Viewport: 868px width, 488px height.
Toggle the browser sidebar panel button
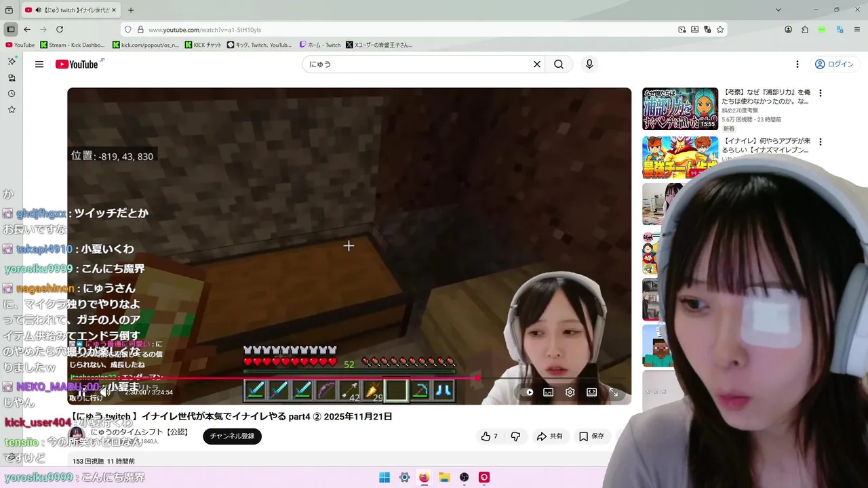(x=11, y=30)
